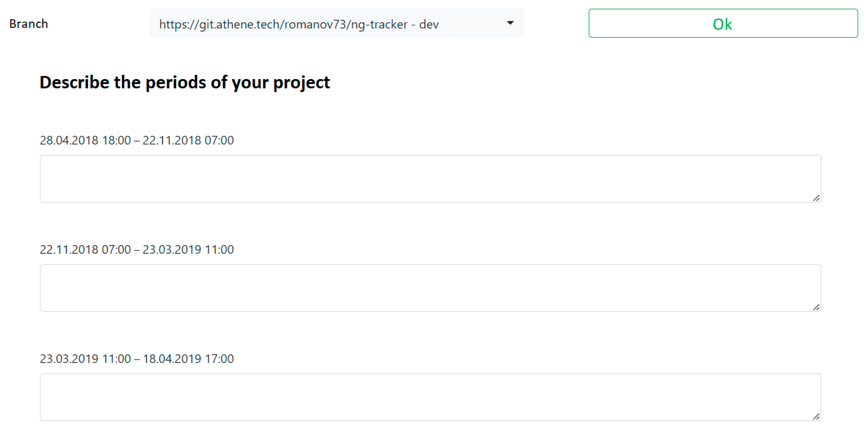This screenshot has width=868, height=433.
Task: Focus the description box for 22.11.2018–23.03.2019
Action: point(430,288)
